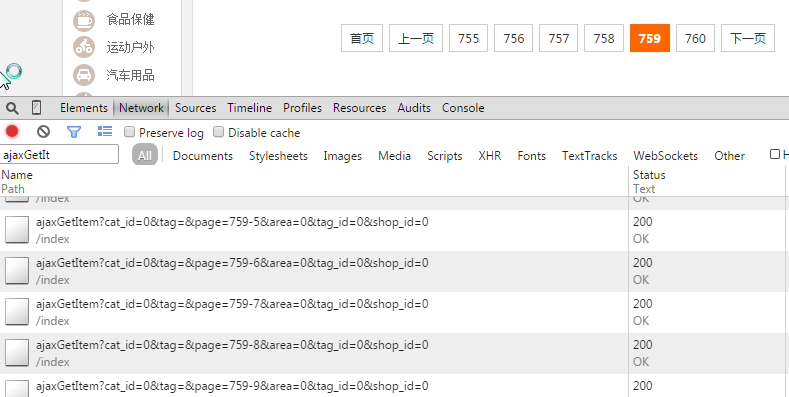Select the ajaxGetItem page=759-5 request

[232, 222]
